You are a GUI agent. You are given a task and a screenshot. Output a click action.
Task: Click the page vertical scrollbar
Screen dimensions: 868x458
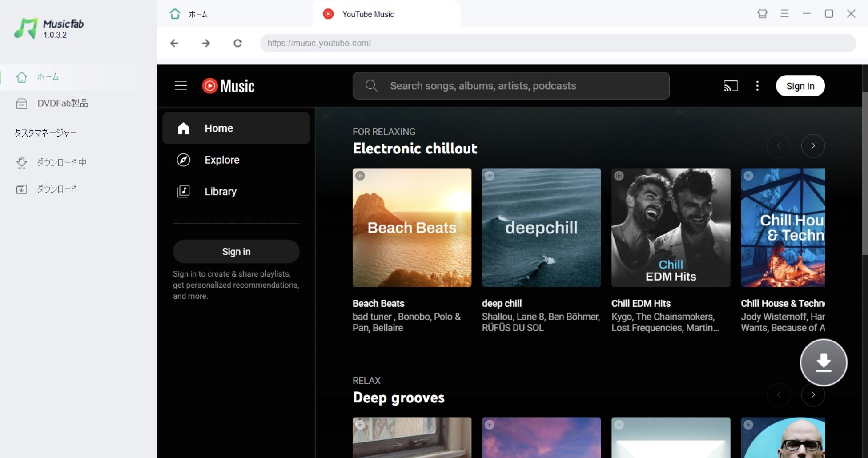pyautogui.click(x=864, y=173)
